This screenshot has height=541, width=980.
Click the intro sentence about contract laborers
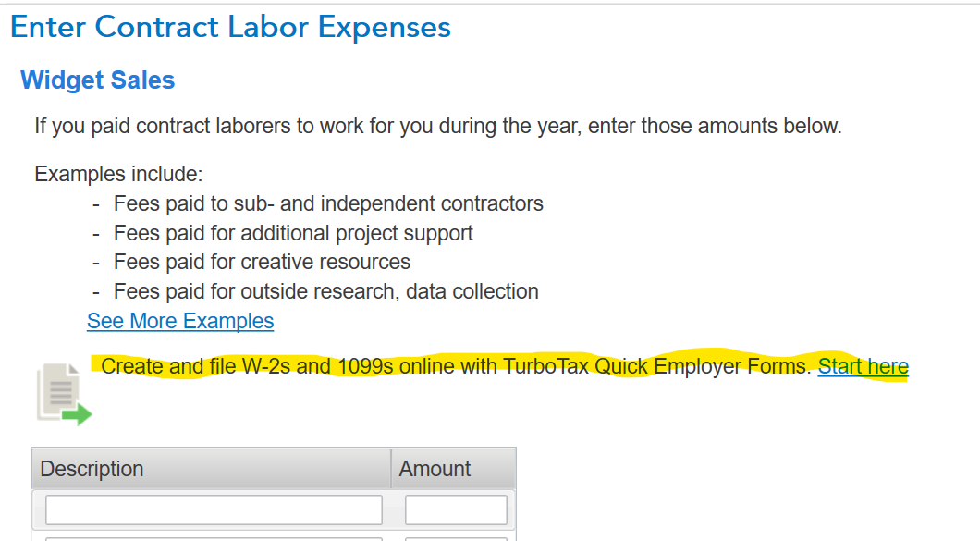pos(437,126)
